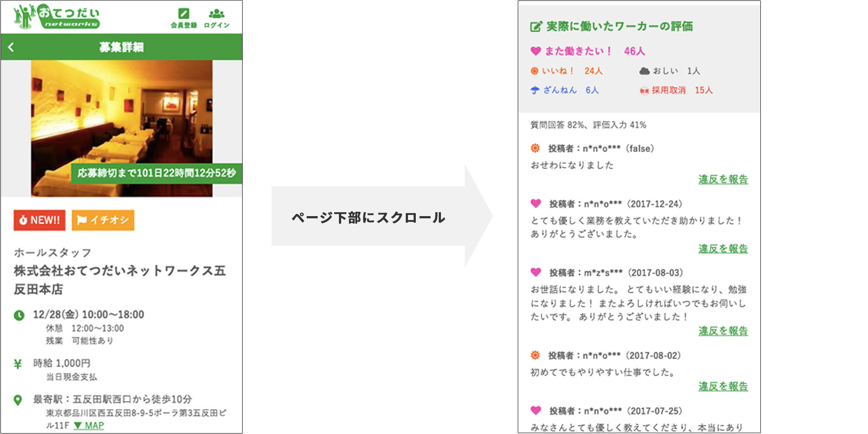Image resolution: width=868 pixels, height=434 pixels.
Task: Click the また働きたい! 46人 rating
Action: pyautogui.click(x=595, y=51)
